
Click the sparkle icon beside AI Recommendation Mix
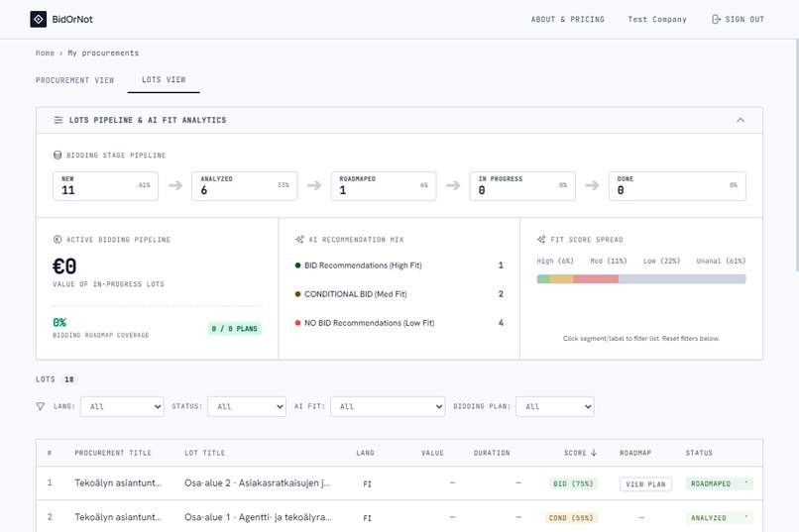[x=299, y=240]
